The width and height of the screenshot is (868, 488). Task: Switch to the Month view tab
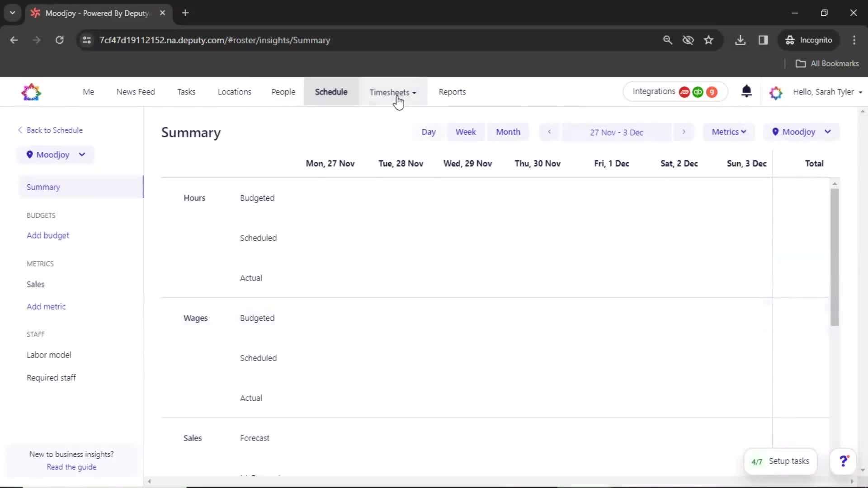pyautogui.click(x=508, y=131)
